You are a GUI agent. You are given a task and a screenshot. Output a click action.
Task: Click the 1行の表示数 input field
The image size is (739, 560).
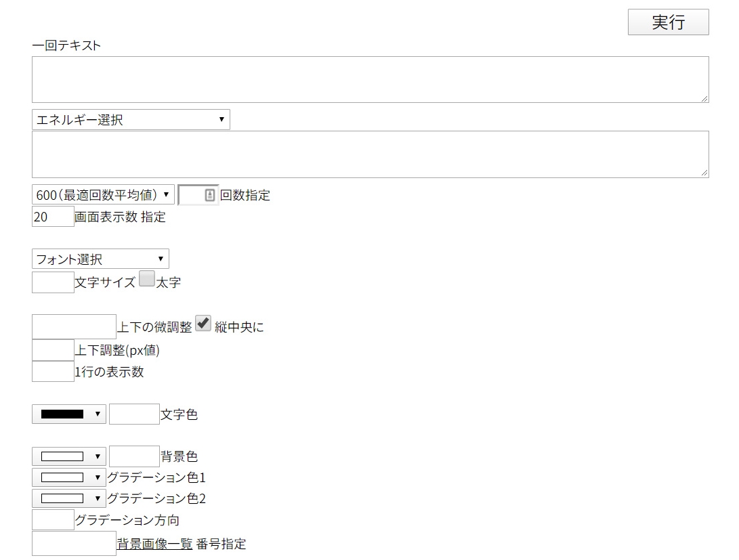[x=53, y=372]
